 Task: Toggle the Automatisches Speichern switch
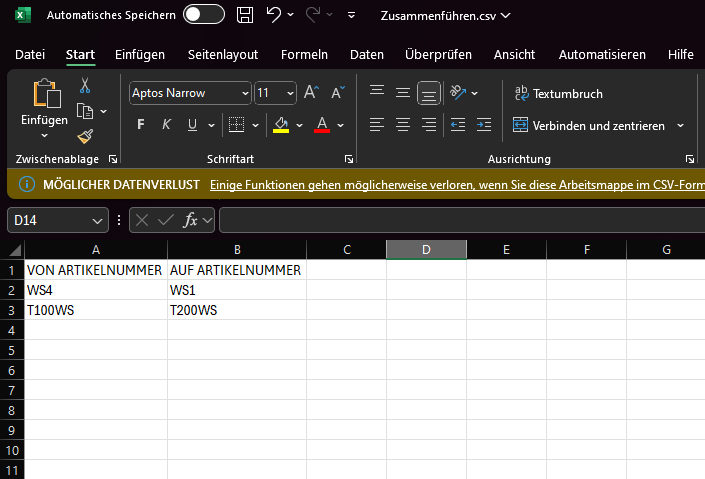204,15
